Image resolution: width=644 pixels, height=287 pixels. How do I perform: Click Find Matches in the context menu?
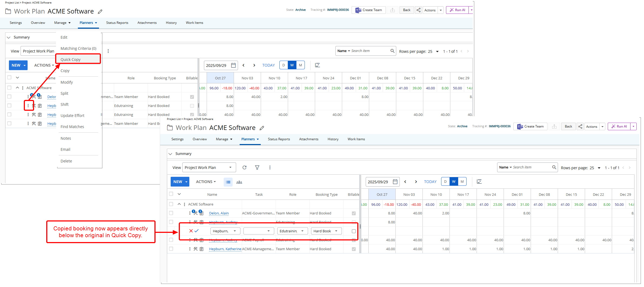point(72,127)
